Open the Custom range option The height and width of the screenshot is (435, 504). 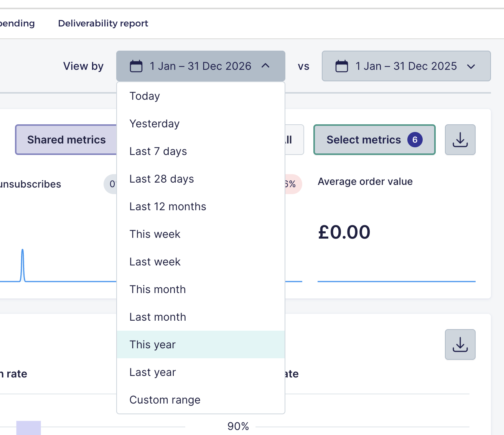pos(201,400)
